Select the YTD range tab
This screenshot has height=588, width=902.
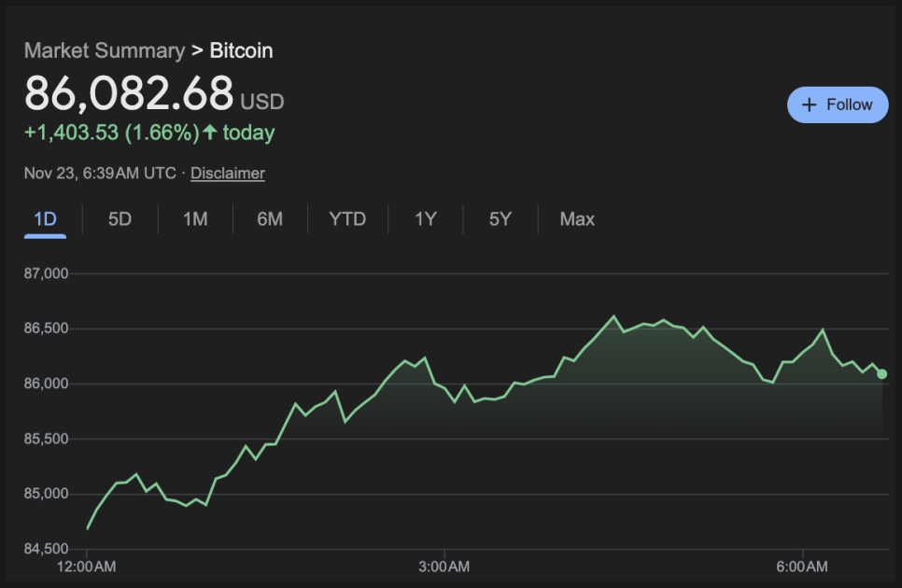tap(347, 219)
